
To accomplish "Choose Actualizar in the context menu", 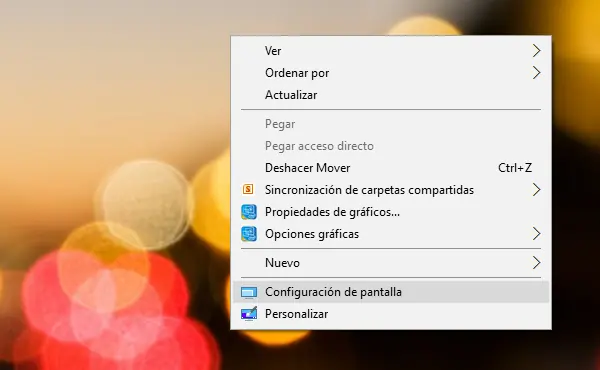I will pyautogui.click(x=391, y=95).
